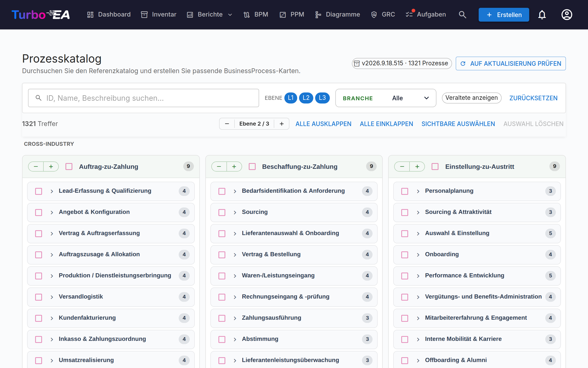Viewport: 588px width, 368px height.
Task: Expand one level with the Ebene plus
Action: click(282, 124)
